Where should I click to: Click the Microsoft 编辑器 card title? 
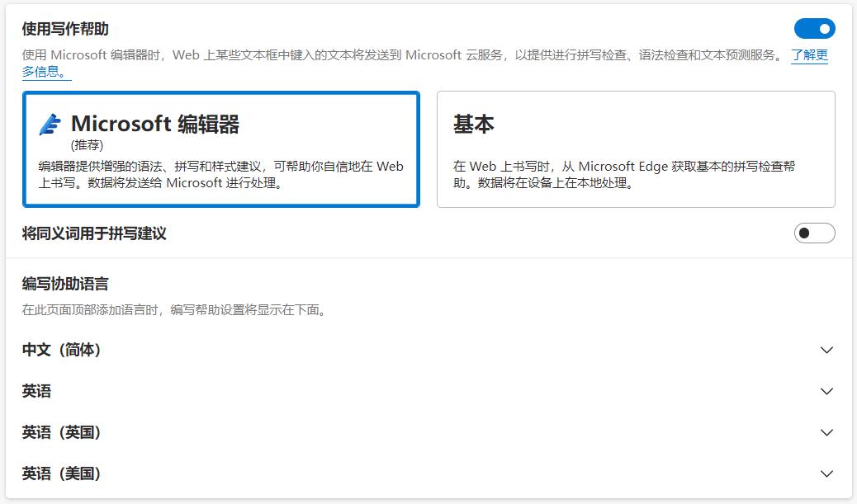(x=156, y=122)
